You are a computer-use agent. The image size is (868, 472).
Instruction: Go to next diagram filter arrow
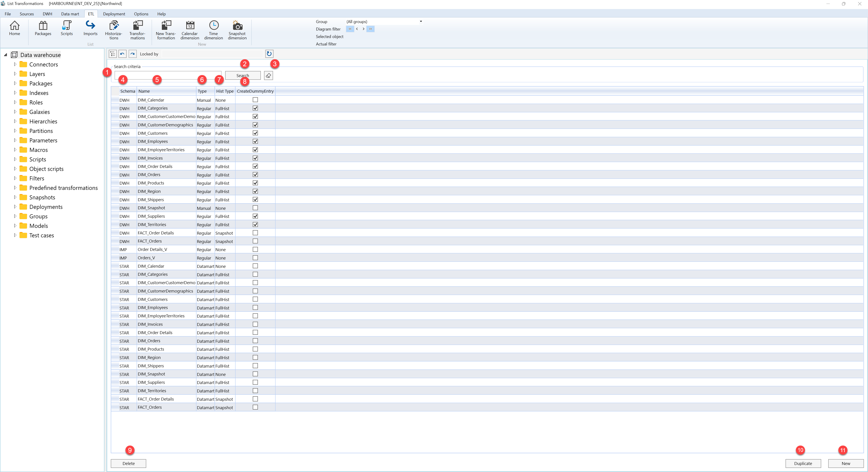tap(363, 29)
